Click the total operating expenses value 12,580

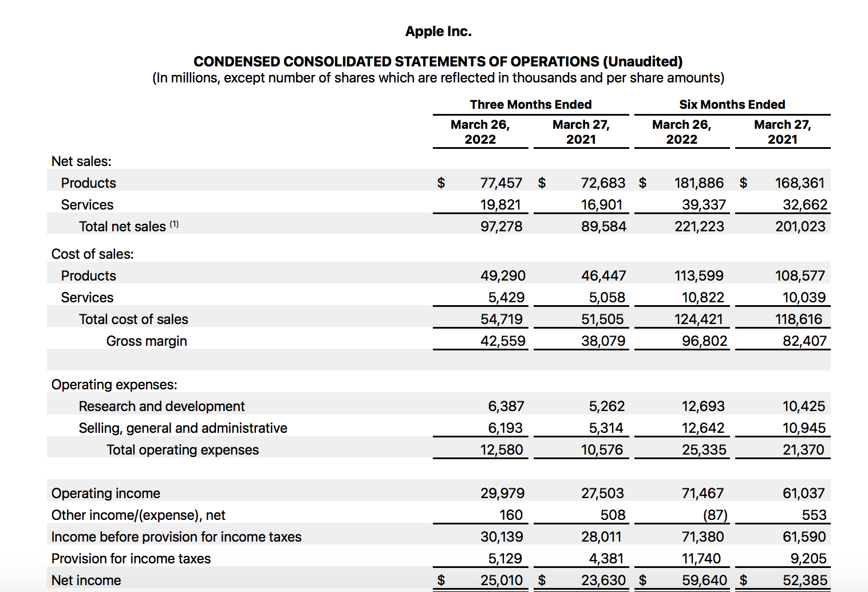[502, 450]
